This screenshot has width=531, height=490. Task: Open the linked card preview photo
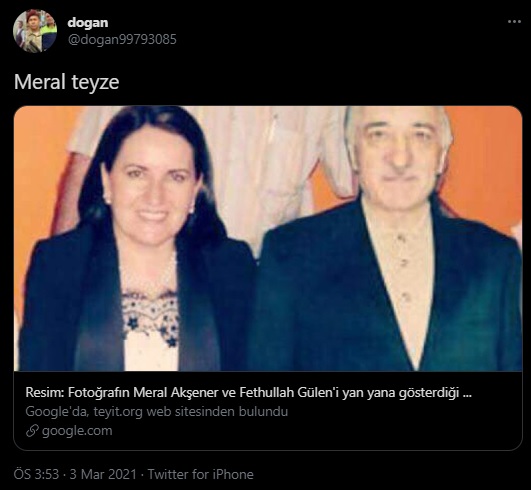pos(268,238)
